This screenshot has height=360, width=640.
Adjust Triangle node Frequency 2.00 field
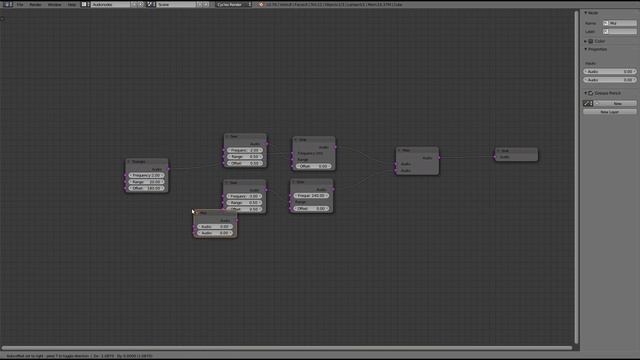pos(147,175)
